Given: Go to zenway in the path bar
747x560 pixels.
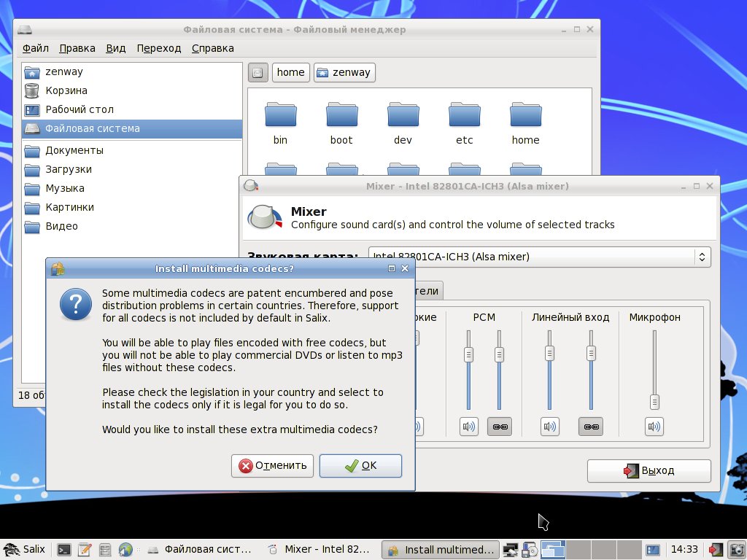Looking at the screenshot, I should click(344, 72).
